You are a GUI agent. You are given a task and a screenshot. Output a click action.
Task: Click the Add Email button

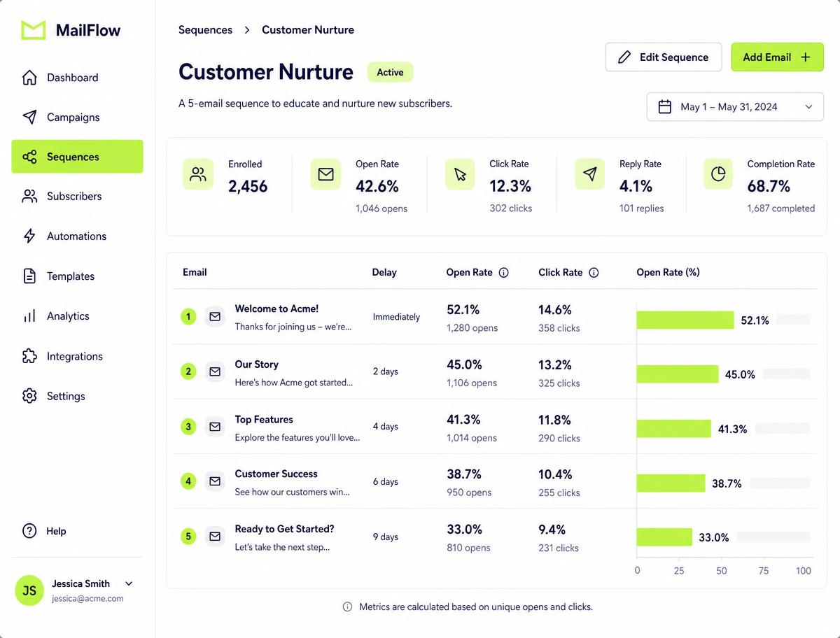coord(777,57)
